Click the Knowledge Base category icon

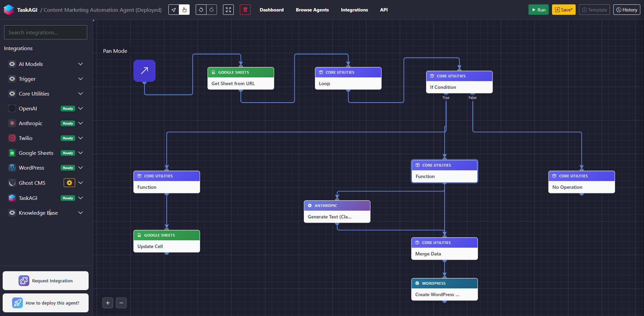click(x=12, y=213)
